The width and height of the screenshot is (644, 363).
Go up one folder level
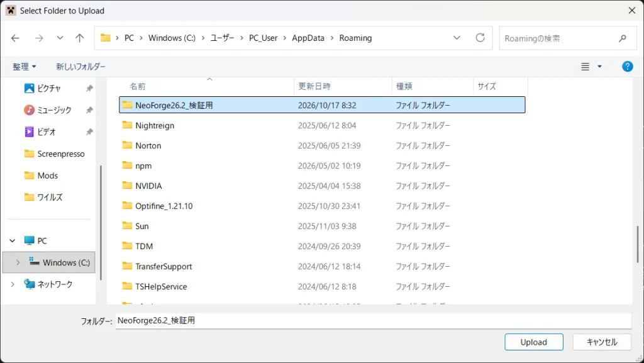[80, 38]
